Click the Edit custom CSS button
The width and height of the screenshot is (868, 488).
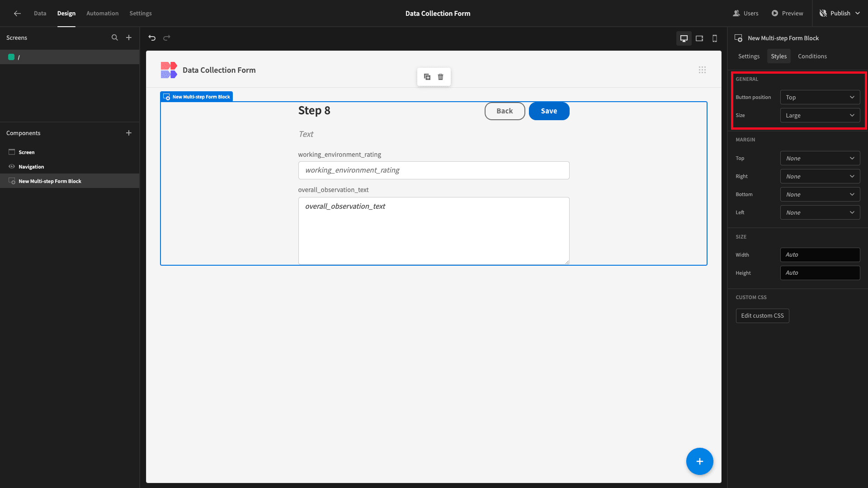[762, 316]
